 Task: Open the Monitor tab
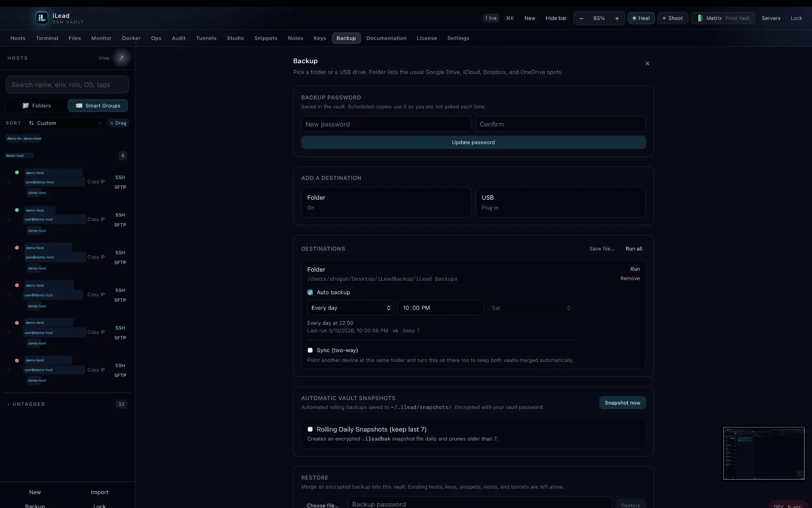click(101, 38)
